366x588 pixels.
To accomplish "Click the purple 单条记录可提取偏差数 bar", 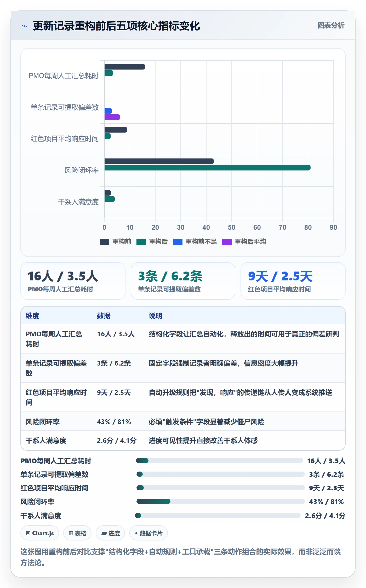I will point(112,117).
